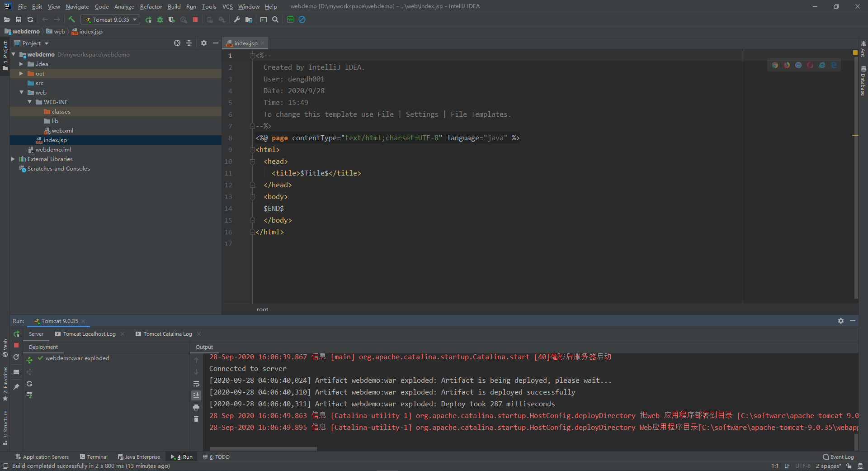Open the Tomcat 9.0.35 run configuration dropdown
This screenshot has height=471, width=868.
[110, 19]
